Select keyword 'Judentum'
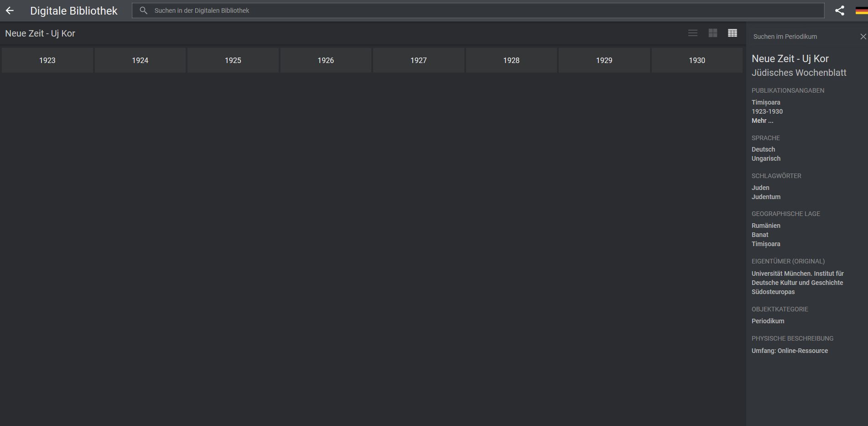 (x=766, y=197)
